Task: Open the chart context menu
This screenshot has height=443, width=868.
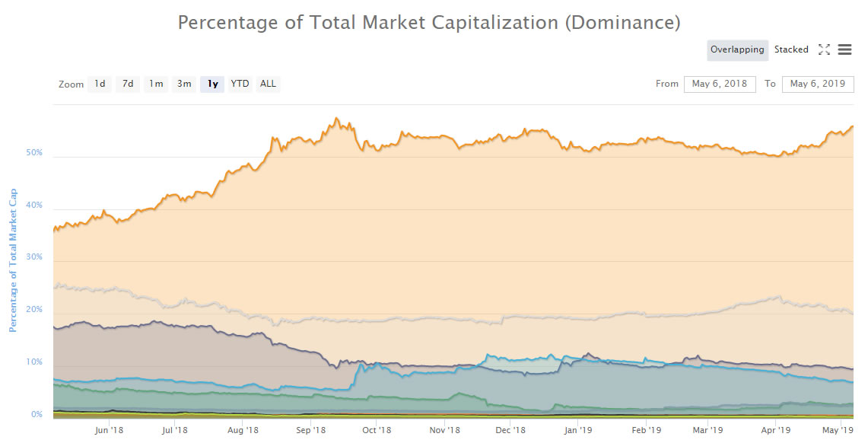Action: coord(844,49)
